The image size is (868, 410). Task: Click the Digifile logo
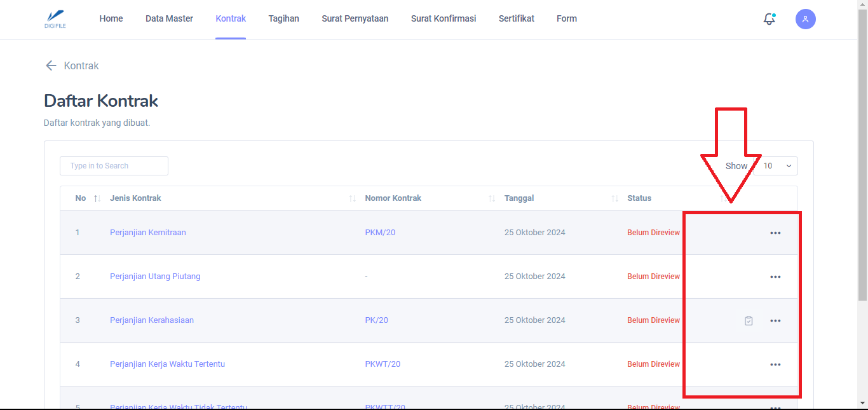55,19
